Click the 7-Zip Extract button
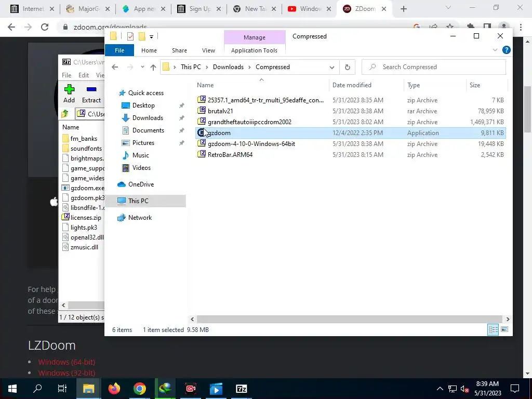532x399 pixels. point(91,94)
